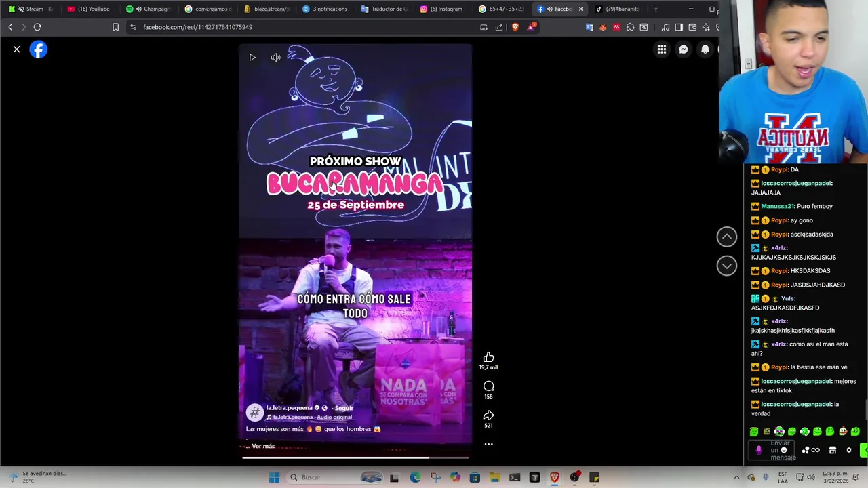Open stream chat settings gear
The width and height of the screenshot is (868, 488).
click(x=848, y=450)
